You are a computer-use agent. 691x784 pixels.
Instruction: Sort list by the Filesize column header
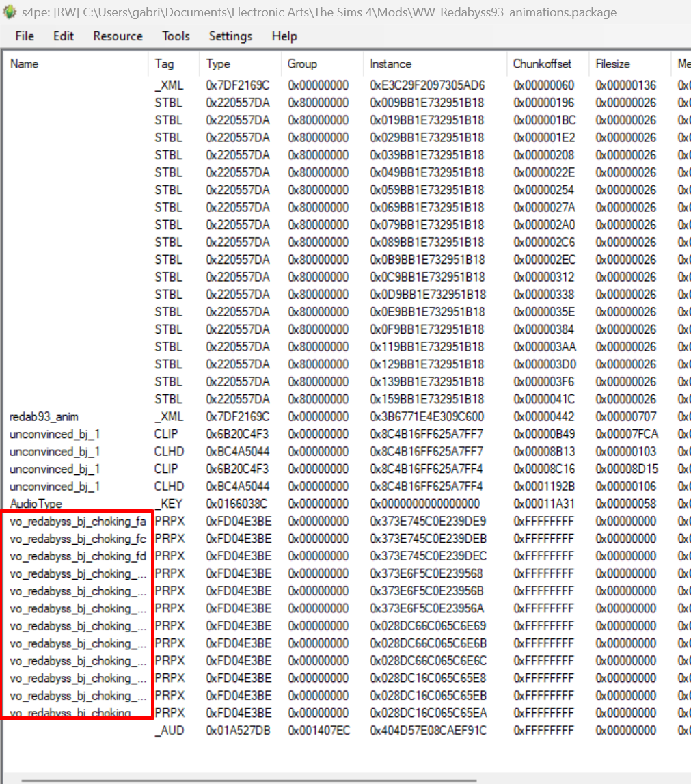point(613,64)
